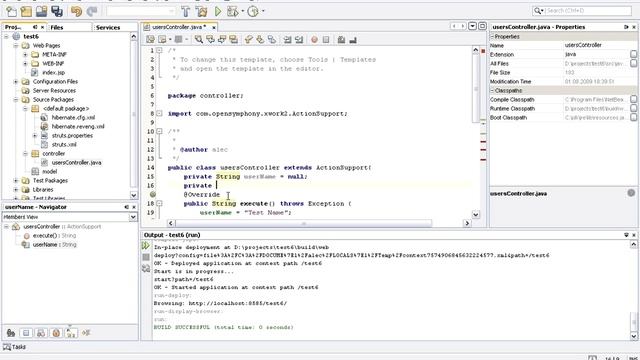Show open documents list dropdown
Screen dimensions: 640x360
click(472, 26)
